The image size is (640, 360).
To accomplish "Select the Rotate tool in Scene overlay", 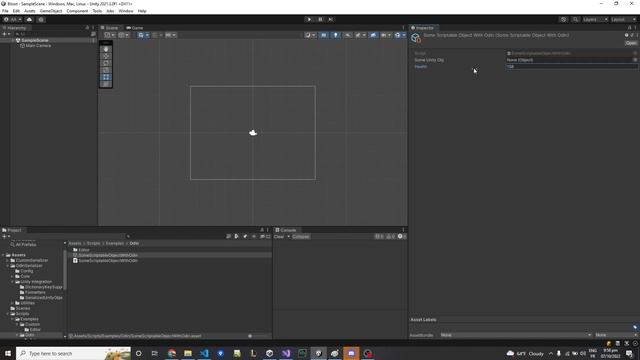I will (106, 63).
